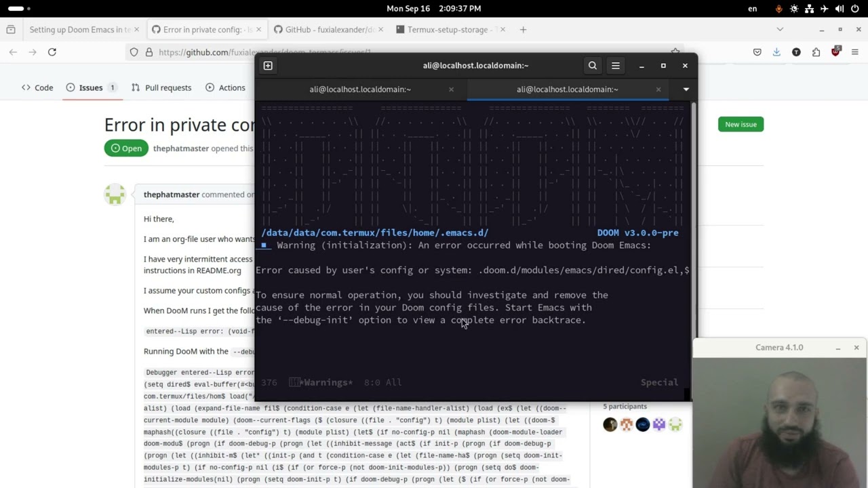
Task: Click the "Hi there," comment text
Action: coord(159,219)
